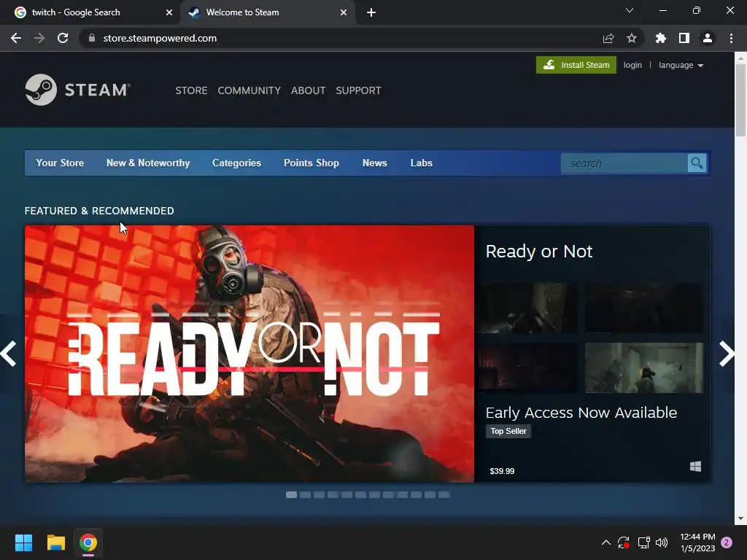Screen dimensions: 747x560
Task: Select the top-right Ready or Not screenshot
Action: (643, 308)
